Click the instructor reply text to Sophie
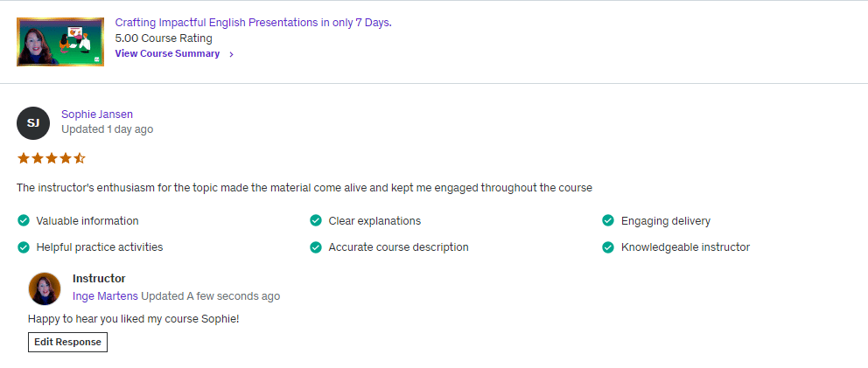This screenshot has height=368, width=868. click(133, 318)
